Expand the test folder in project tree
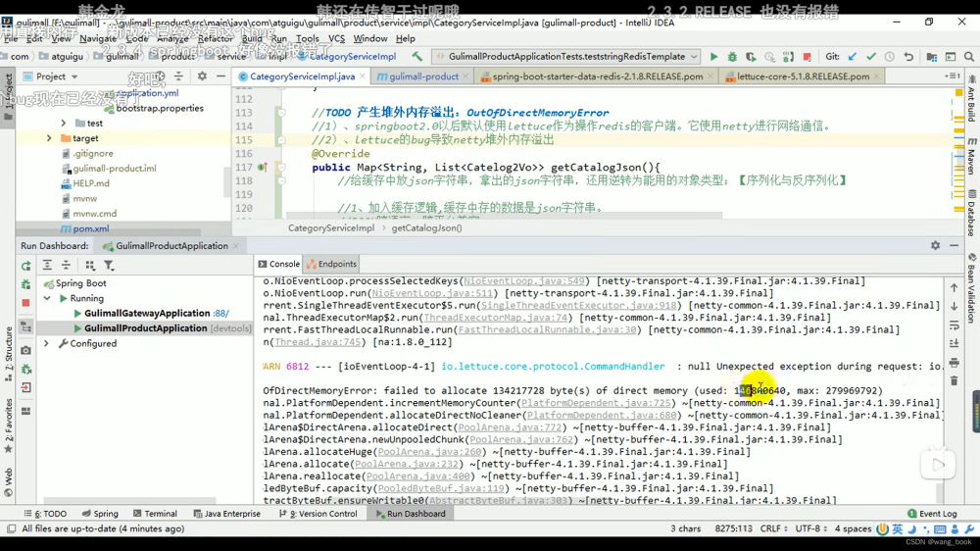The width and height of the screenshot is (980, 551). pyautogui.click(x=63, y=124)
